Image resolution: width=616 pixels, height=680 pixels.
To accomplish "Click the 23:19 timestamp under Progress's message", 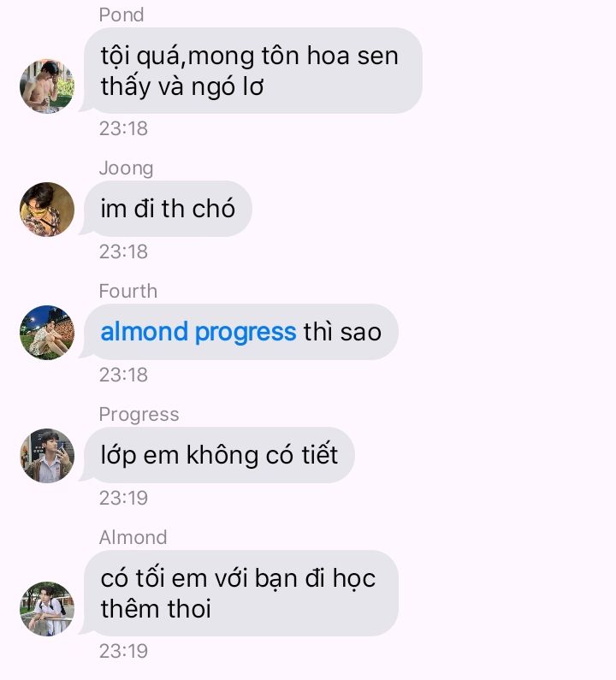I will (124, 498).
